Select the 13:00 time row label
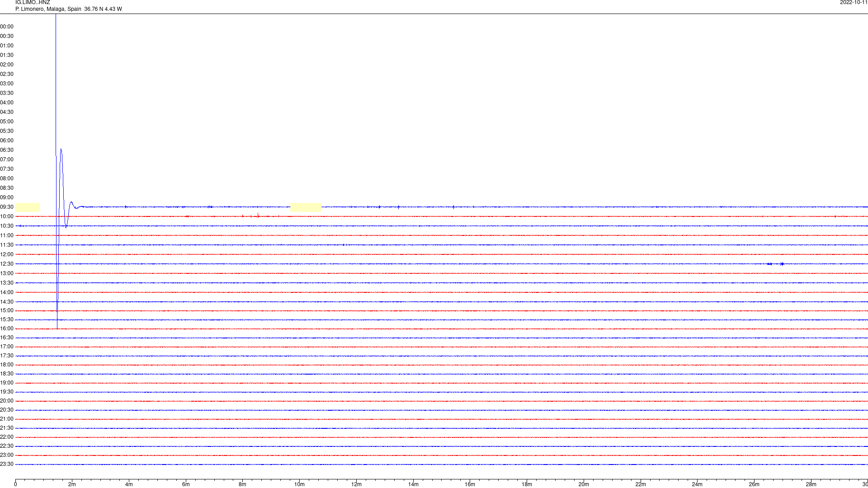This screenshot has width=868, height=488. pyautogui.click(x=7, y=273)
